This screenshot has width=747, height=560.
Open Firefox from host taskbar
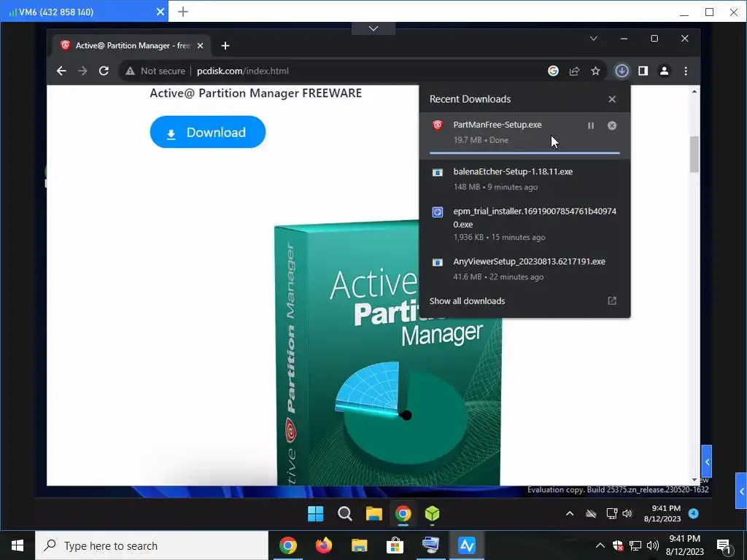(x=324, y=545)
